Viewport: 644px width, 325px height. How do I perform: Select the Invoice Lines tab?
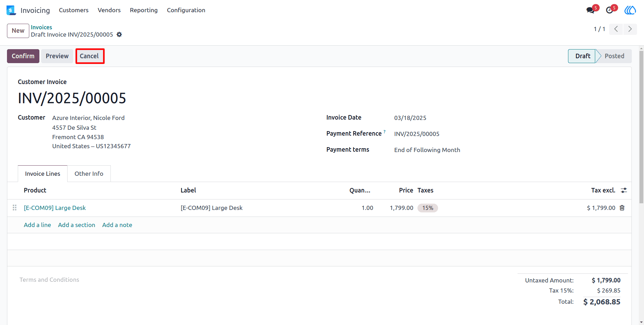pyautogui.click(x=43, y=174)
